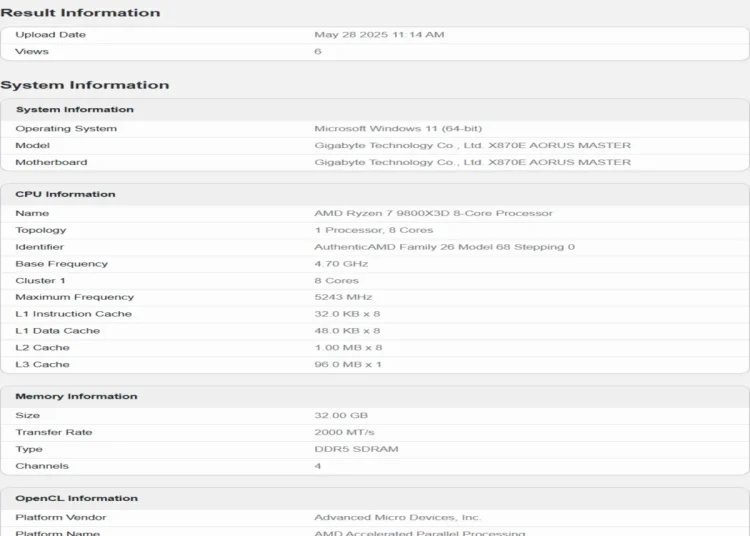The height and width of the screenshot is (536, 750).
Task: Click 'Microsoft Windows 11 (64-bit)' value
Action: click(398, 129)
